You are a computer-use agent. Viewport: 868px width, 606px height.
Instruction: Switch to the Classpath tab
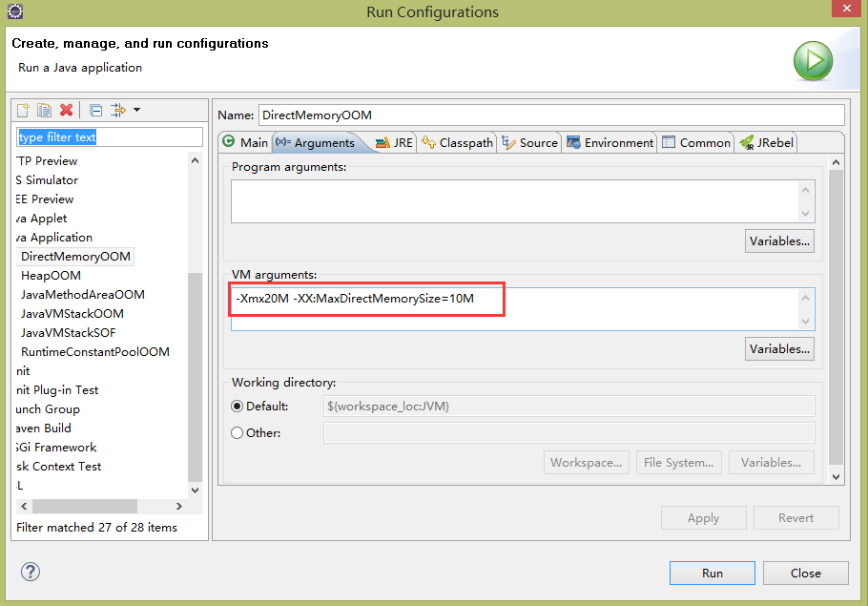pos(457,142)
